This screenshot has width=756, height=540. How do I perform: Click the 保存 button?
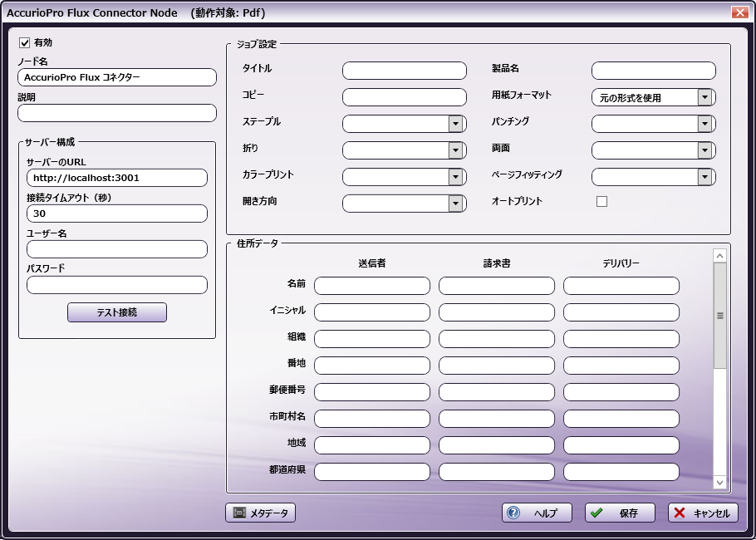[x=620, y=513]
